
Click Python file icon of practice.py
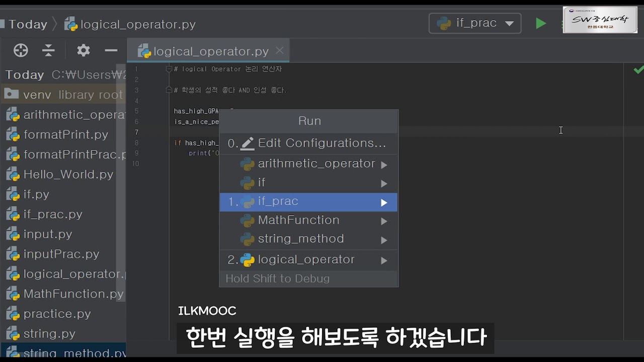click(x=13, y=314)
